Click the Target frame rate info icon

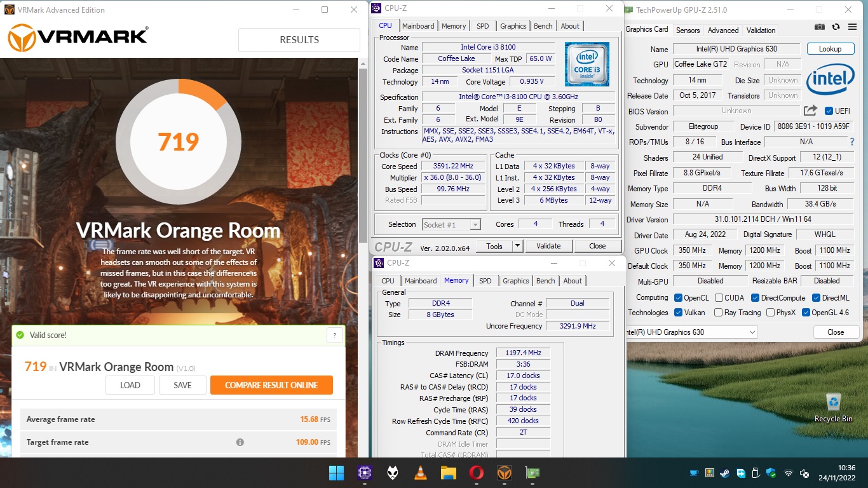pyautogui.click(x=240, y=442)
